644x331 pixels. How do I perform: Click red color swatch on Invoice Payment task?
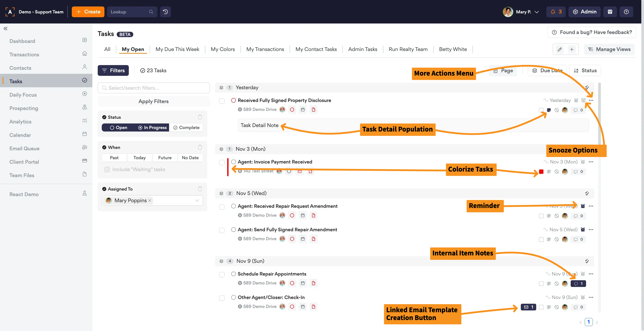(x=541, y=172)
